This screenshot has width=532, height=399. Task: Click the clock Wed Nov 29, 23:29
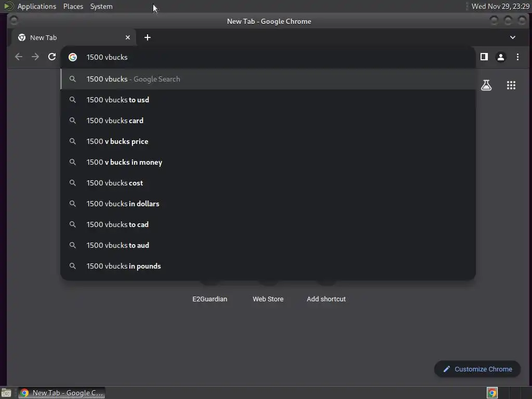[x=500, y=6]
